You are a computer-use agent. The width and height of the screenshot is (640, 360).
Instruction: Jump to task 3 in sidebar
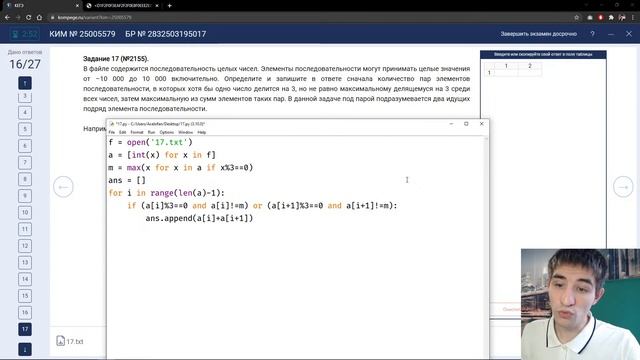[25, 96]
